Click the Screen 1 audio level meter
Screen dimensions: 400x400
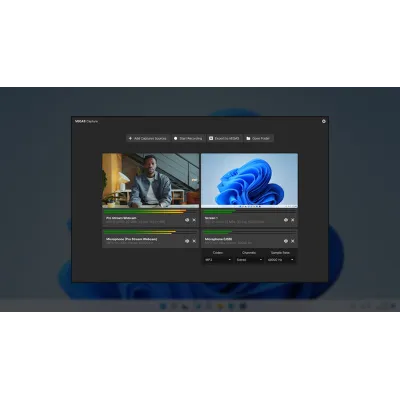[x=249, y=212]
